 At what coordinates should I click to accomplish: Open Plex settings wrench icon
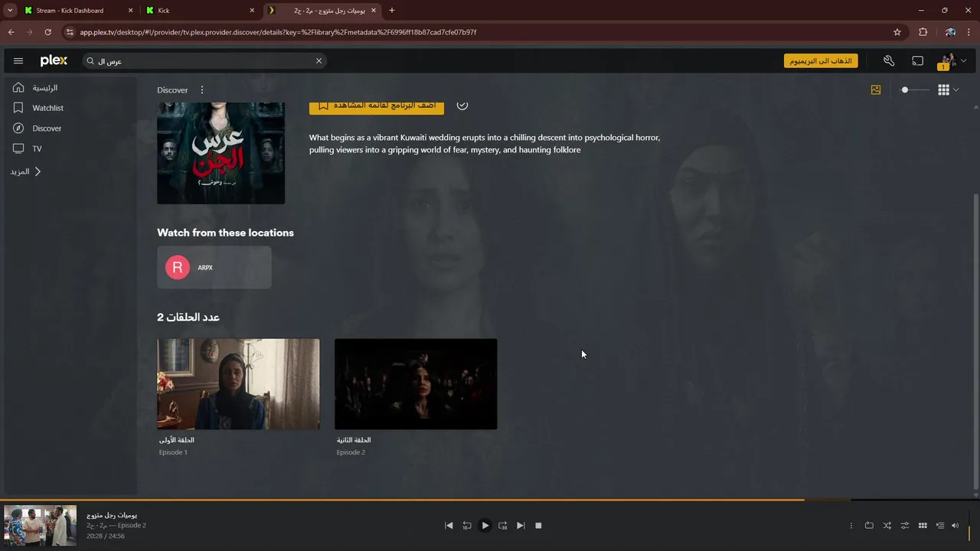click(x=889, y=60)
